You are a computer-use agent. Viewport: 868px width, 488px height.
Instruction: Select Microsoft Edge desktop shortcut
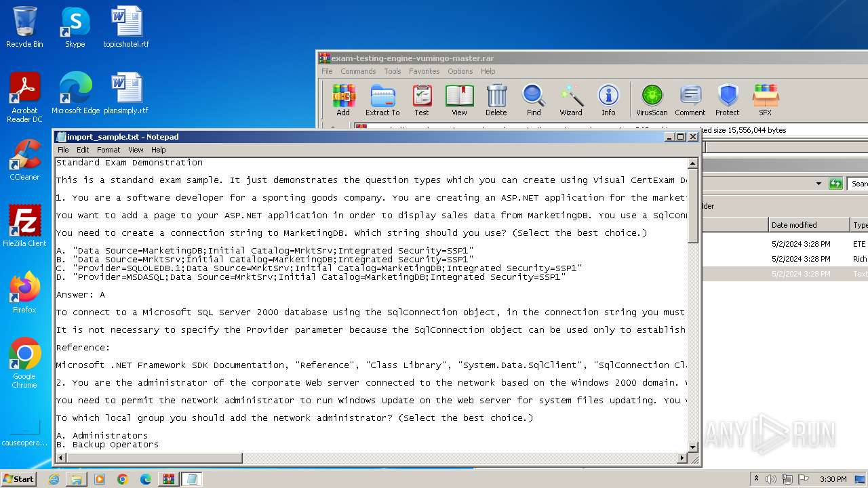tap(75, 94)
